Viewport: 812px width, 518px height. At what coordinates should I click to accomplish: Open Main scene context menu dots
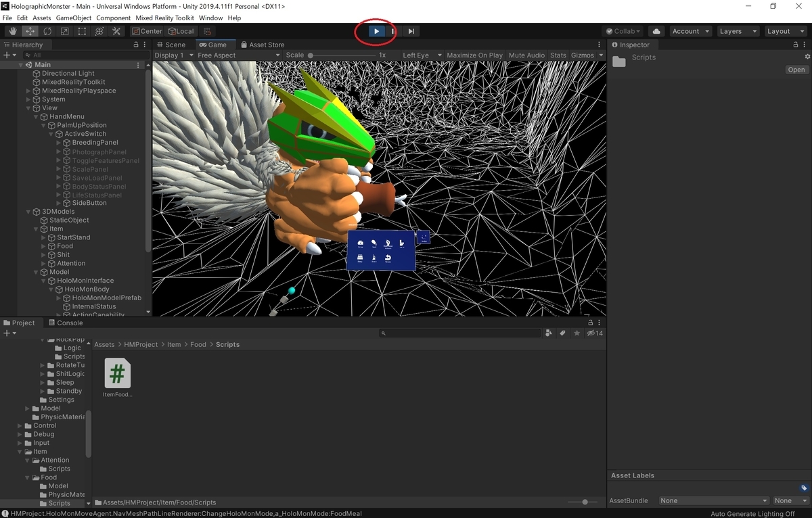coord(139,65)
